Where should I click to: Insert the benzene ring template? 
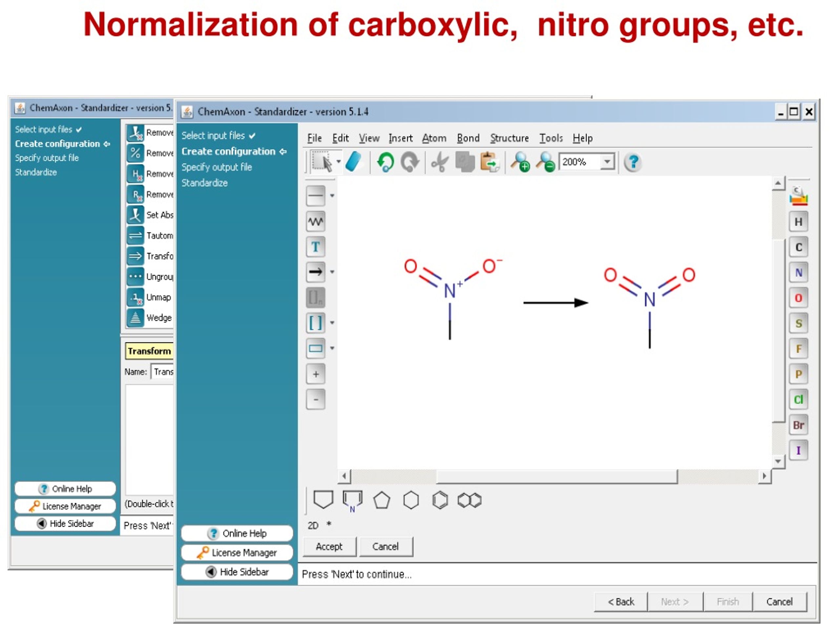[440, 500]
